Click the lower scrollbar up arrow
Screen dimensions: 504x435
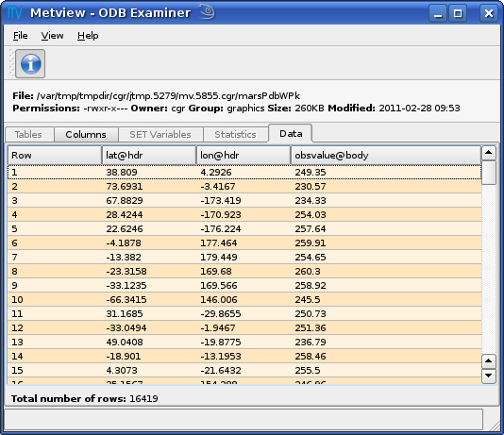point(489,361)
